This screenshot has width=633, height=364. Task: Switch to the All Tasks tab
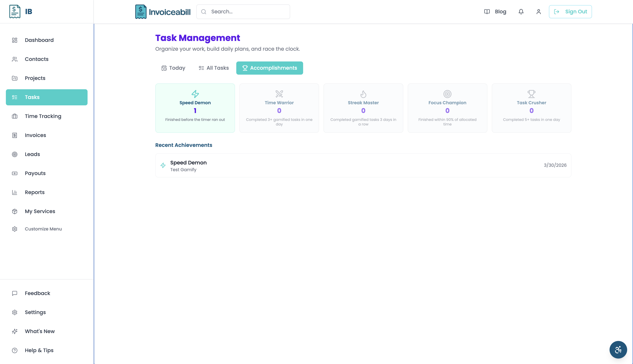214,68
